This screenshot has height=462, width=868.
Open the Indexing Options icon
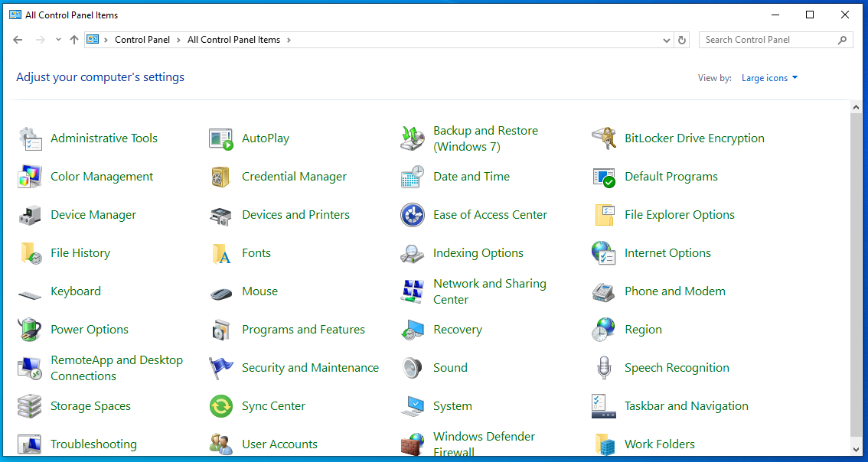pos(413,253)
